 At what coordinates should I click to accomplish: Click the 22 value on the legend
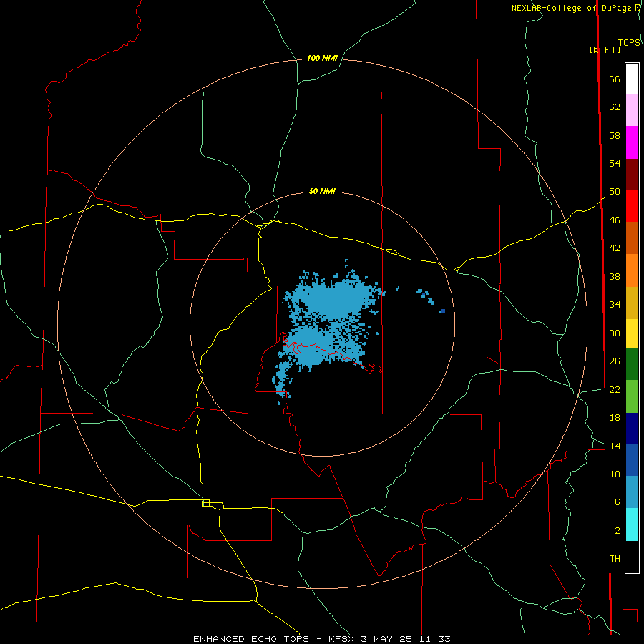(615, 389)
